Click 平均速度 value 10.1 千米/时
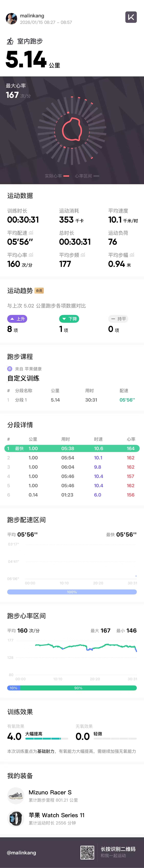Screen dimensions: 144x868 (x=123, y=220)
